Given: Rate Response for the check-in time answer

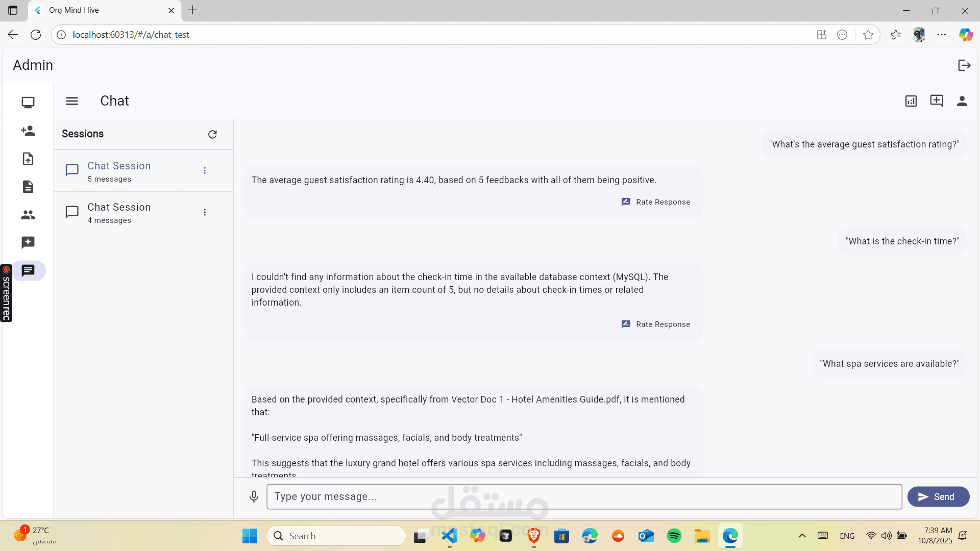Looking at the screenshot, I should (656, 324).
